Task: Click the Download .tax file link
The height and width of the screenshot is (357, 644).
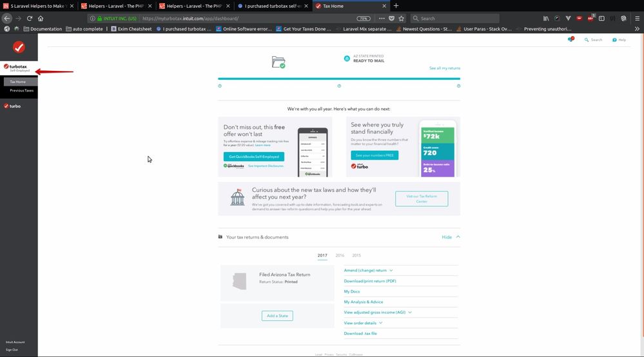Action: (360, 333)
